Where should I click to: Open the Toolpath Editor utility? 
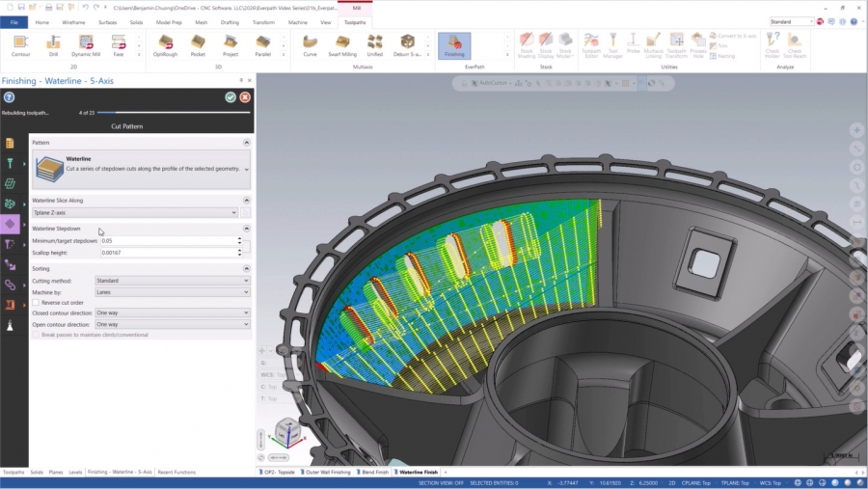click(x=591, y=45)
